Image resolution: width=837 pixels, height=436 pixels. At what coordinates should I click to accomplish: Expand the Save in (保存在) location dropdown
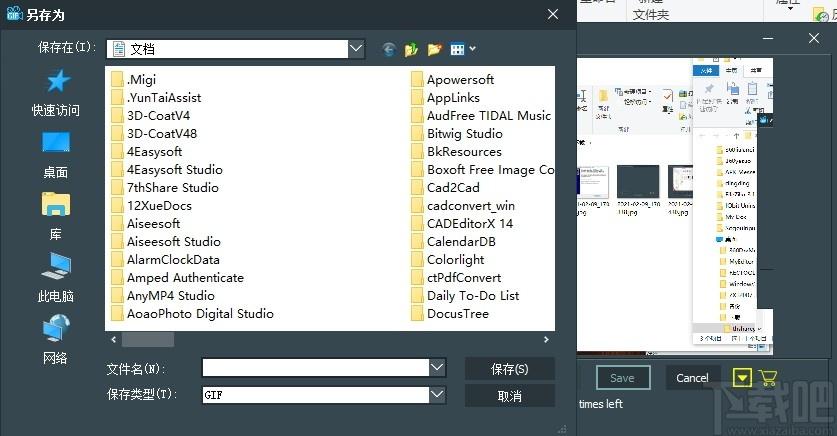[356, 49]
